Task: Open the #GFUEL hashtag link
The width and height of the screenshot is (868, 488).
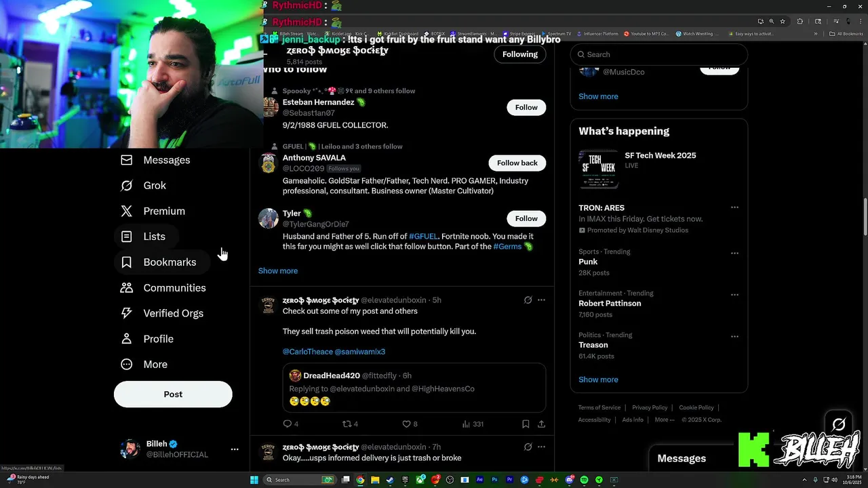Action: coord(423,237)
